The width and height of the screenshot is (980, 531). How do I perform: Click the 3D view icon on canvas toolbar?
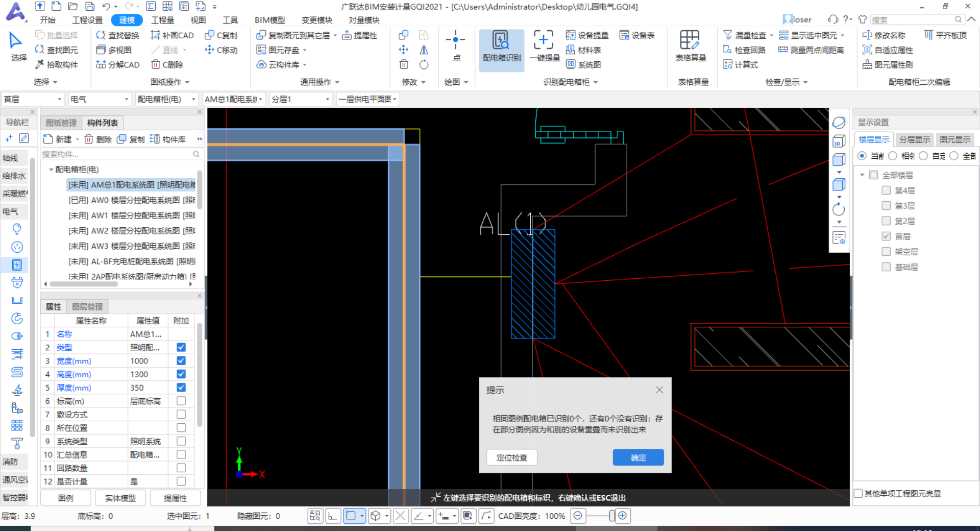(x=839, y=141)
